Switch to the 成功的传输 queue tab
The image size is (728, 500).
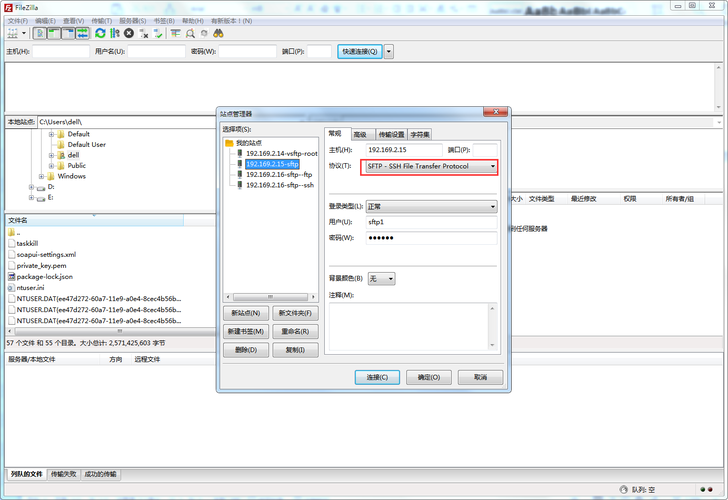pos(100,474)
